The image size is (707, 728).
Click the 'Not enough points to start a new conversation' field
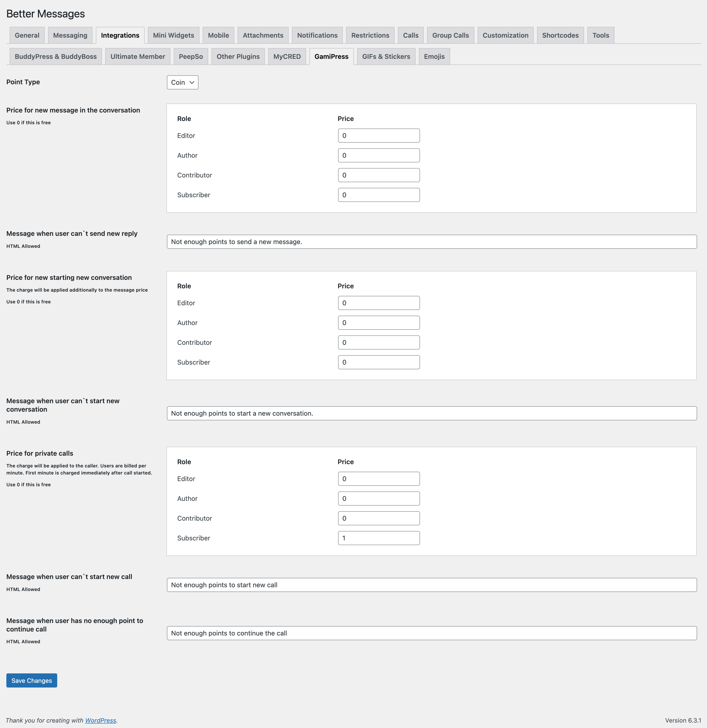click(x=432, y=413)
